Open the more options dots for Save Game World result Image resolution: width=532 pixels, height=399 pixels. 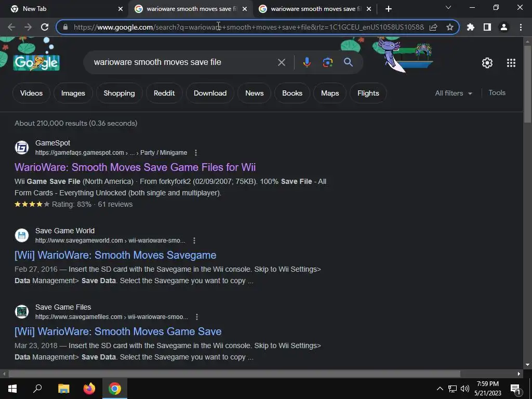tap(194, 241)
